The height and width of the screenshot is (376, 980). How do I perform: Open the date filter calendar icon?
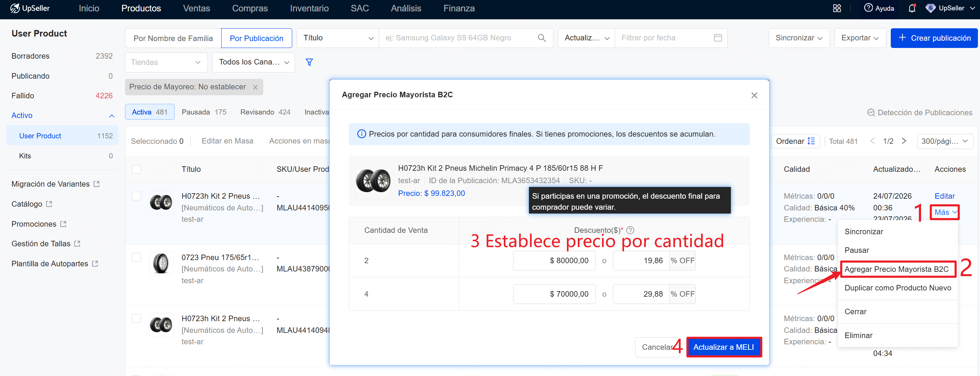[717, 38]
